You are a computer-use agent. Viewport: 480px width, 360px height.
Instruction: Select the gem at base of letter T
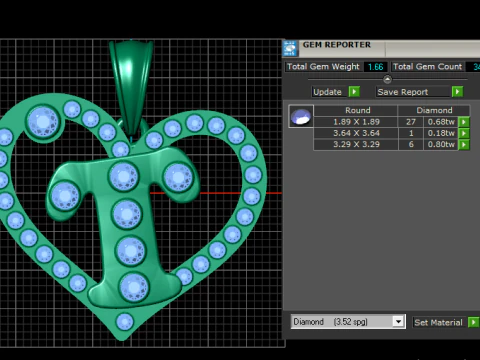(x=134, y=287)
